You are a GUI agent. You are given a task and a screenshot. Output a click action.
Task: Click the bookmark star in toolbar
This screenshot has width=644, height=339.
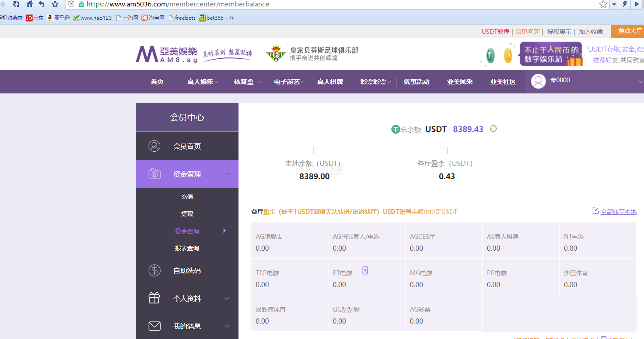tap(55, 4)
